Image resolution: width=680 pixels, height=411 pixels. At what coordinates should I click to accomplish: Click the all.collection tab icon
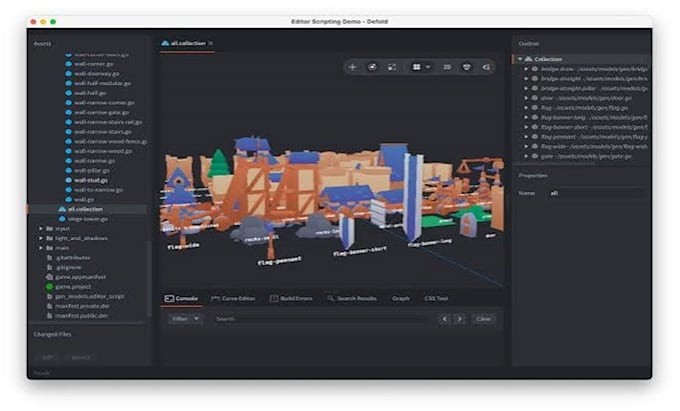click(165, 43)
